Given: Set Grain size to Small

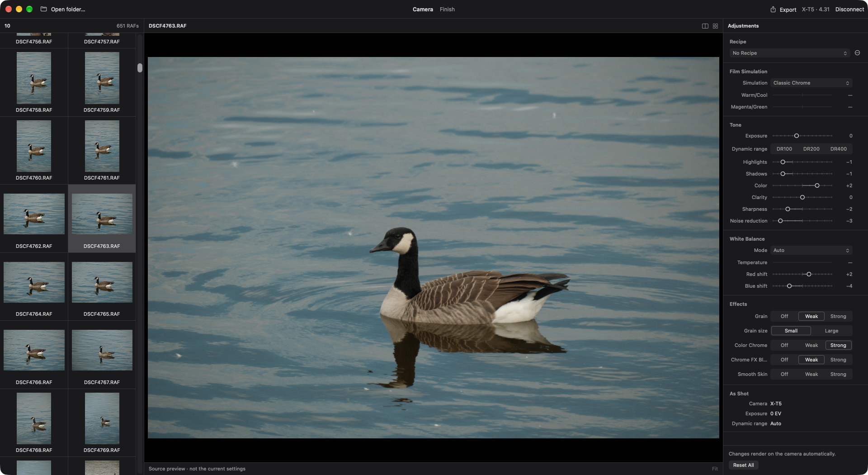Looking at the screenshot, I should [791, 331].
